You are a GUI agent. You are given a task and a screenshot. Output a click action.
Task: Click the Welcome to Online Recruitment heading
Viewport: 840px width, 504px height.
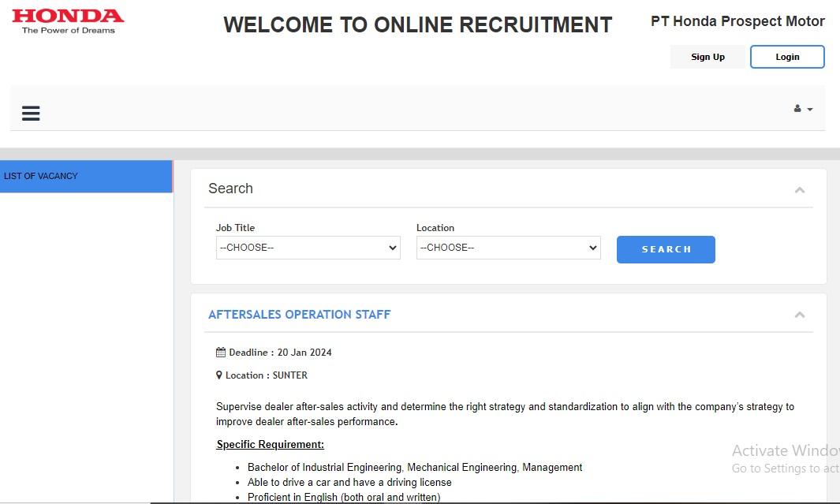pos(417,25)
